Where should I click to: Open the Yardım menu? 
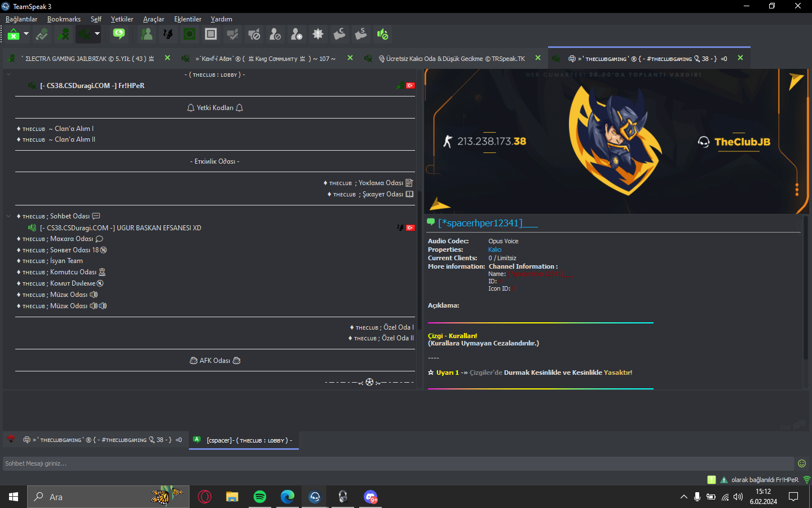pyautogui.click(x=222, y=19)
